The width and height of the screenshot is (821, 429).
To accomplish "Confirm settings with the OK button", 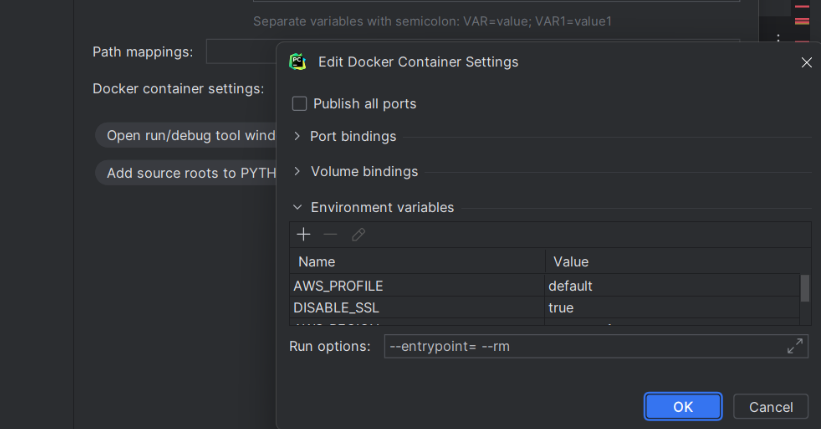I will pyautogui.click(x=683, y=406).
